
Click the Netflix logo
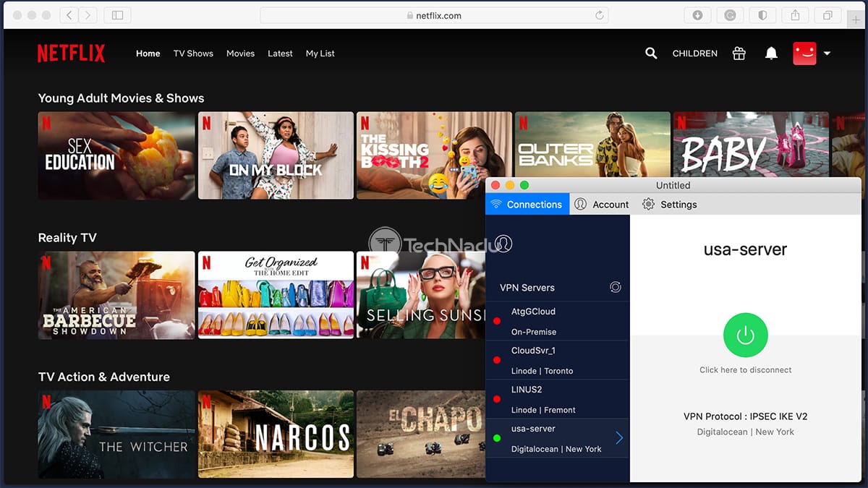click(71, 53)
